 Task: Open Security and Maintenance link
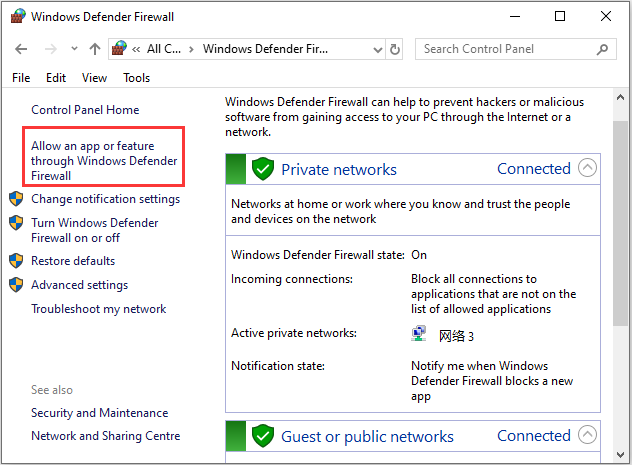click(100, 413)
